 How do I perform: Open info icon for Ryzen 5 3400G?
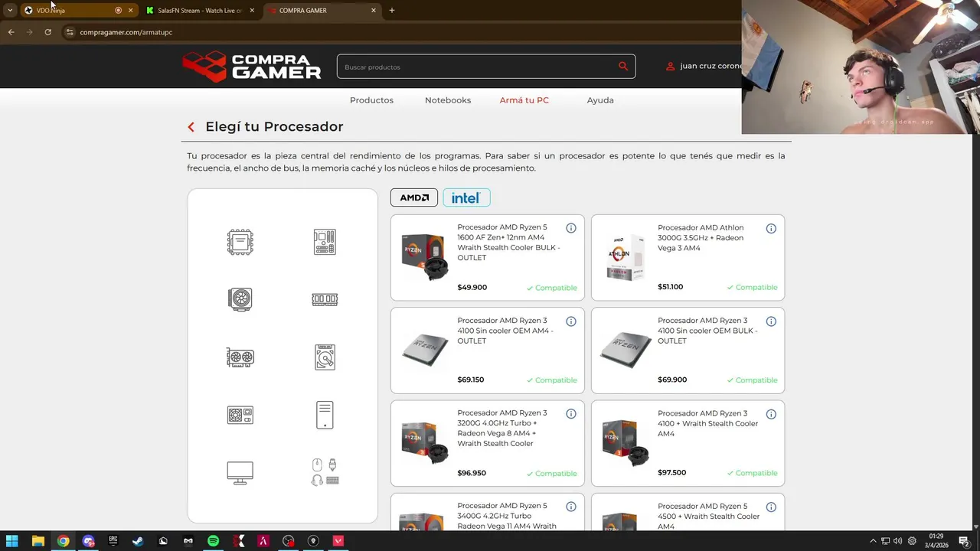[571, 507]
